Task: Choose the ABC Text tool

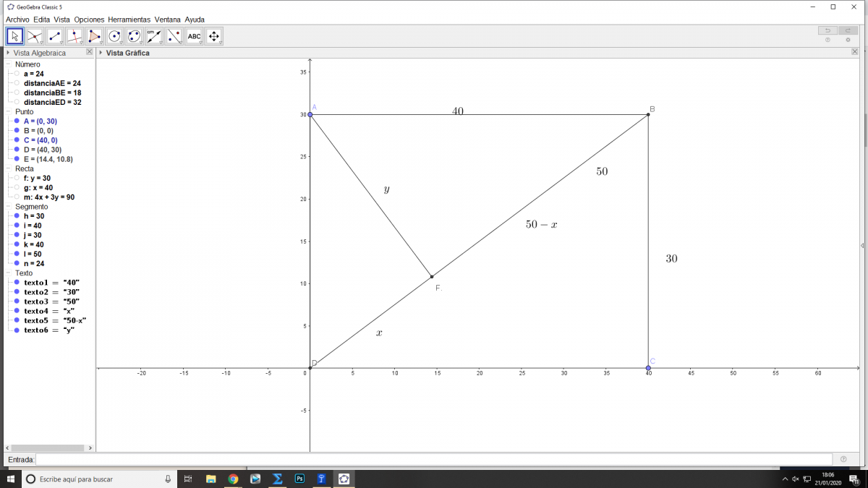Action: 194,36
